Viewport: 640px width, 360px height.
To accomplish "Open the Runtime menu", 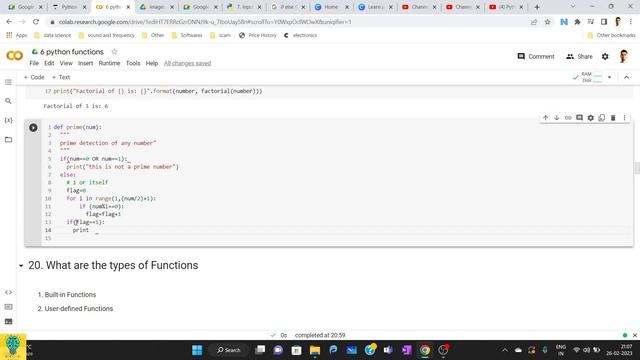I will (109, 63).
